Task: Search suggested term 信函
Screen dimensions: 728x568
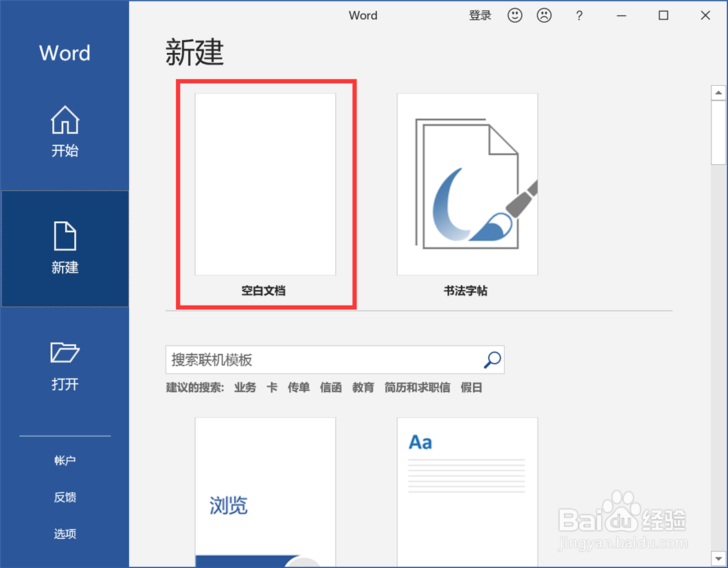Action: pyautogui.click(x=330, y=387)
